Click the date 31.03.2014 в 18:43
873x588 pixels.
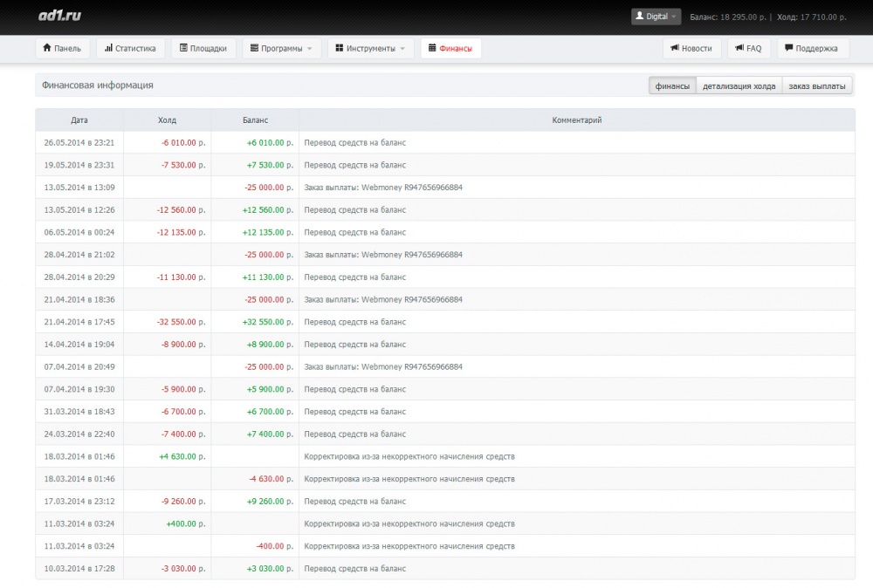[79, 412]
